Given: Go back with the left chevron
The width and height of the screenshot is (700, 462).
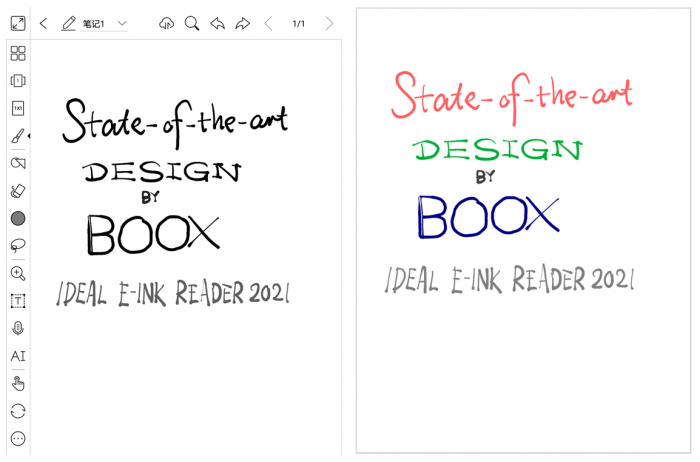Looking at the screenshot, I should pyautogui.click(x=43, y=23).
